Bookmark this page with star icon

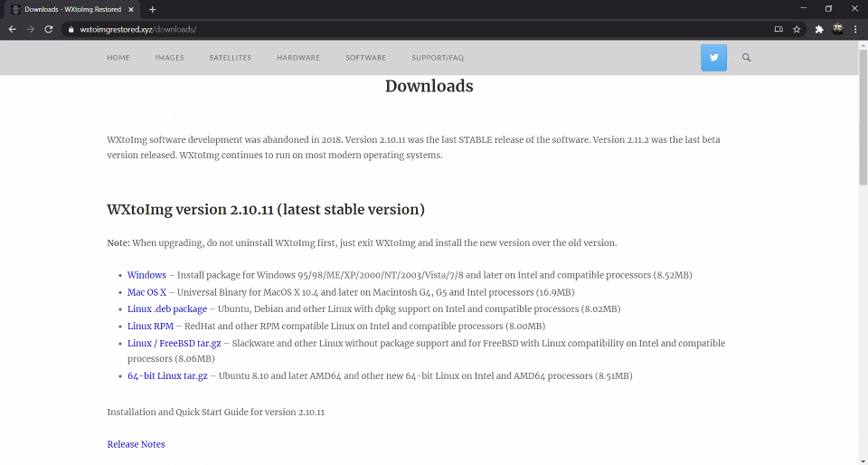(x=797, y=29)
